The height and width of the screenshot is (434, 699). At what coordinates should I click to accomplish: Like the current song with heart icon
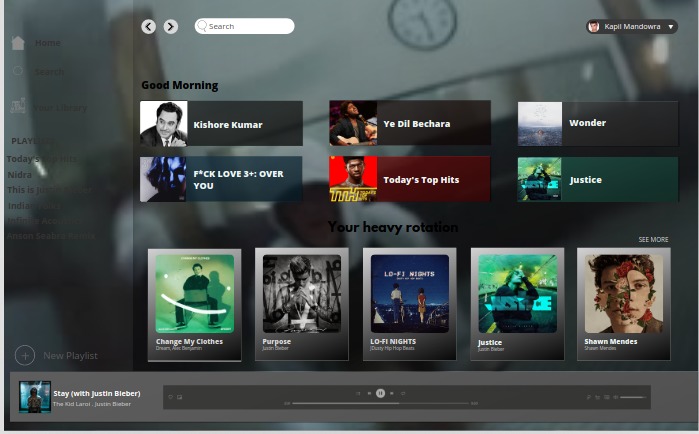coord(170,397)
